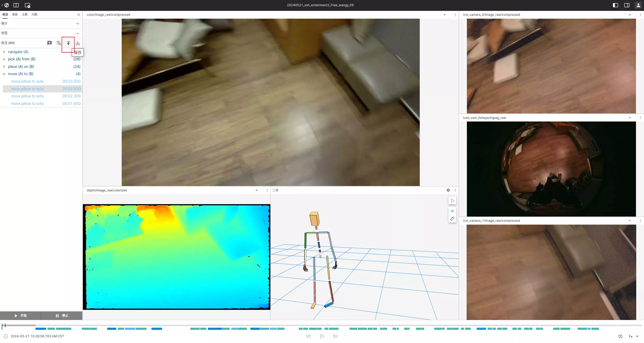Collapse the move {A} to {B} group
The width and height of the screenshot is (644, 343).
coord(4,74)
